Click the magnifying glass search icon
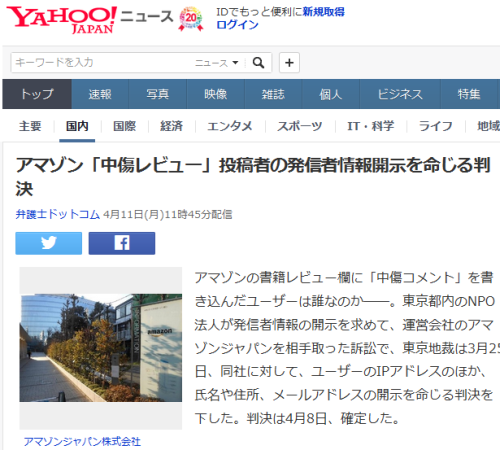 [258, 62]
